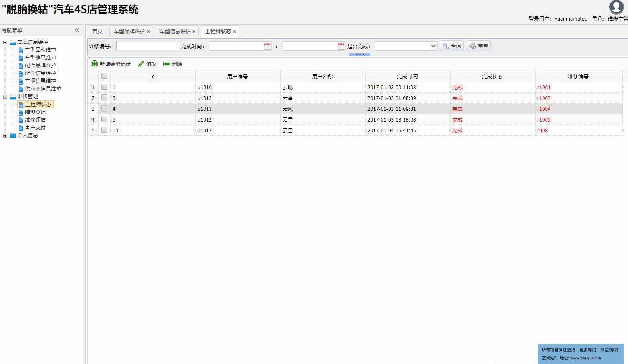
Task: Open 供应商信息维护 in the tree
Action: pyautogui.click(x=43, y=89)
